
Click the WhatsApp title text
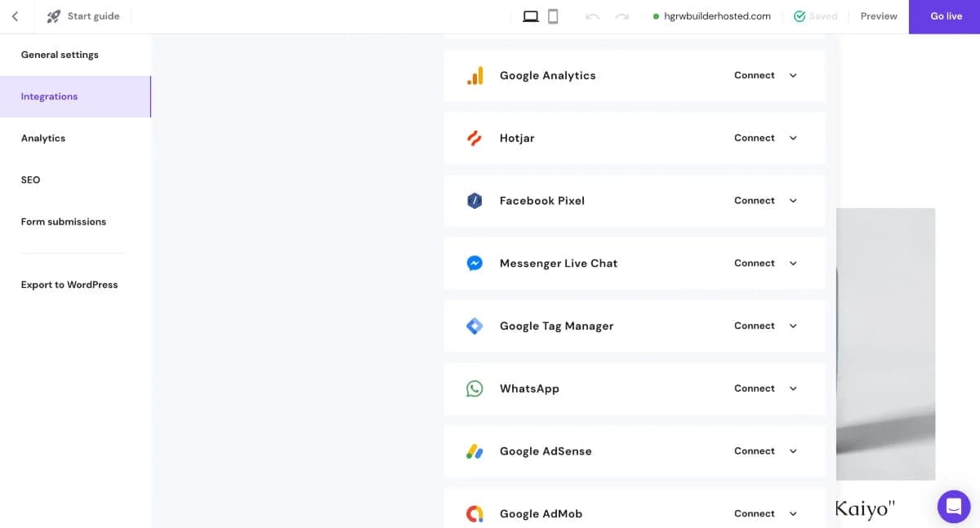click(529, 388)
